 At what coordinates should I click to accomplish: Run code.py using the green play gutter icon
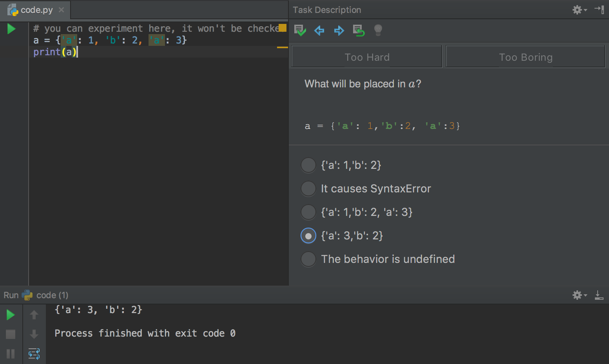tap(11, 29)
